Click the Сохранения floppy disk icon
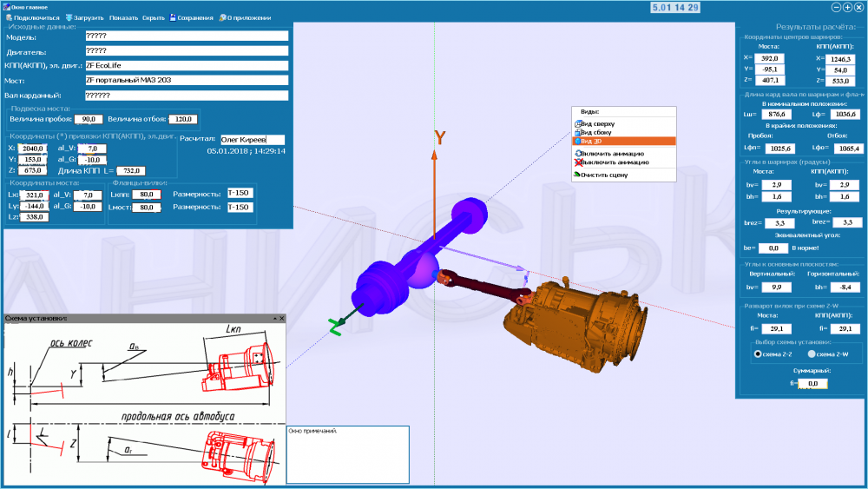Viewport: 868px width, 489px height. pyautogui.click(x=173, y=17)
